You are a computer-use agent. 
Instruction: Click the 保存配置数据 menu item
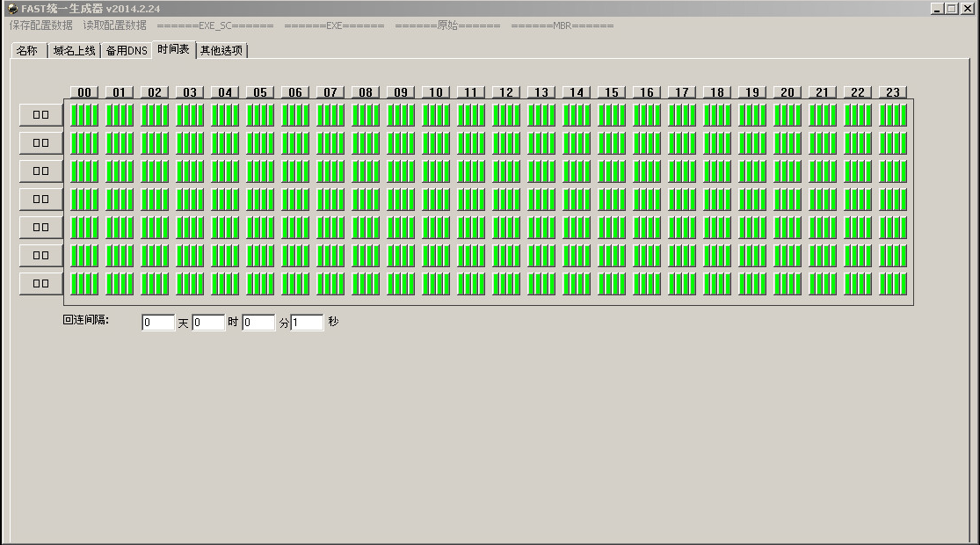point(41,25)
